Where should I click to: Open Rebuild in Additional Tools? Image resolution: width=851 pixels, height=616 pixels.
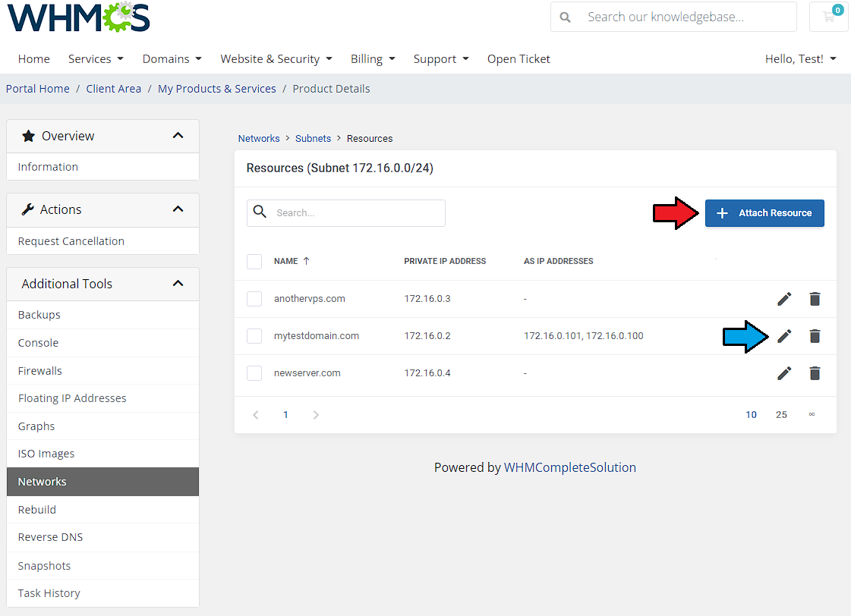[102, 510]
